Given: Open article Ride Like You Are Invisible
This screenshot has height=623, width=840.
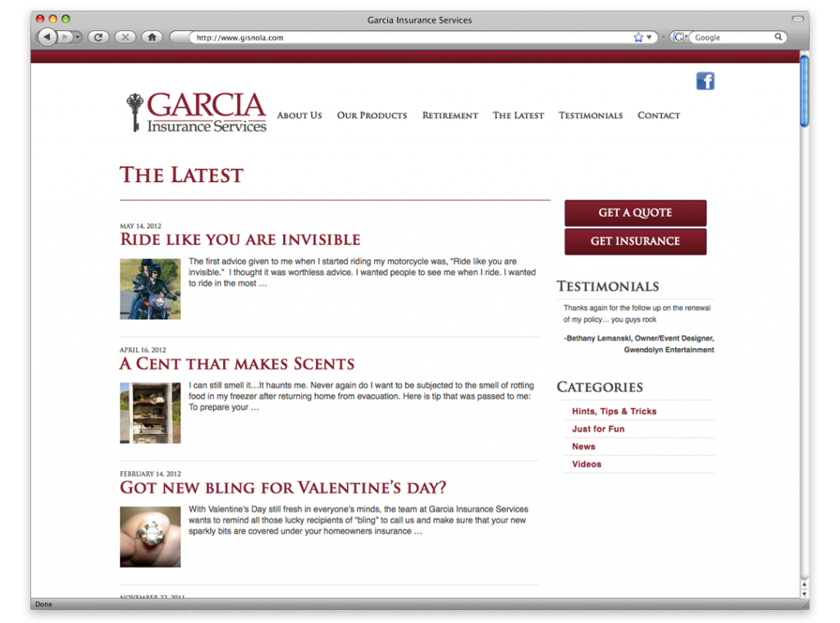Looking at the screenshot, I should point(240,240).
